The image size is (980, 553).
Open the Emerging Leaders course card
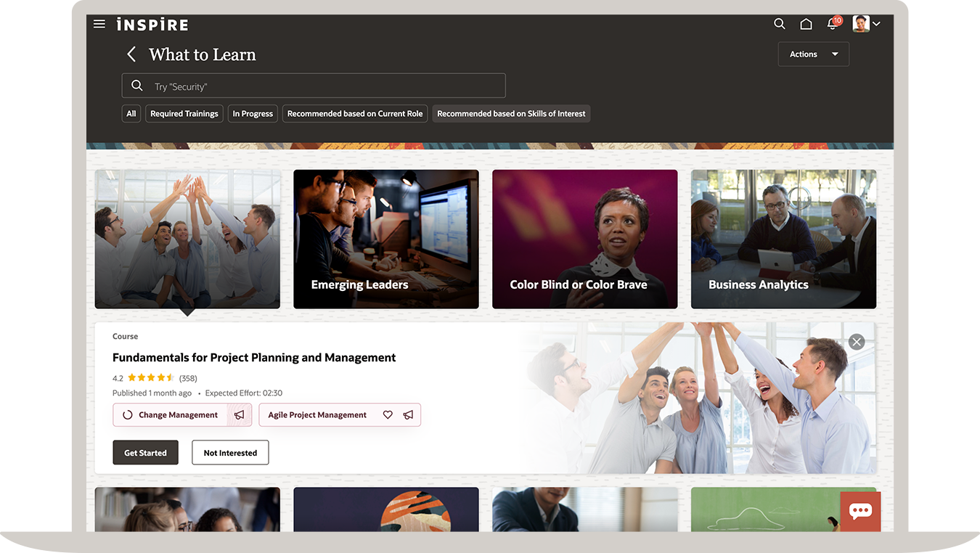click(x=386, y=239)
